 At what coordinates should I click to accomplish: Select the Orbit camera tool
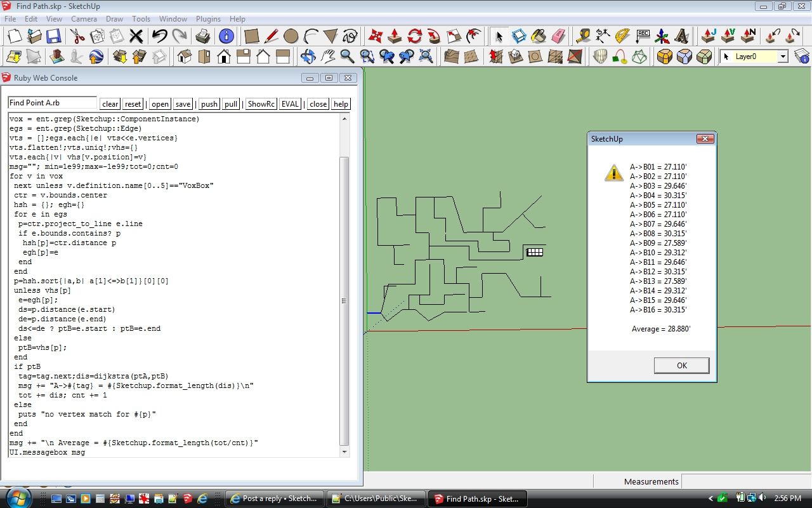(308, 57)
